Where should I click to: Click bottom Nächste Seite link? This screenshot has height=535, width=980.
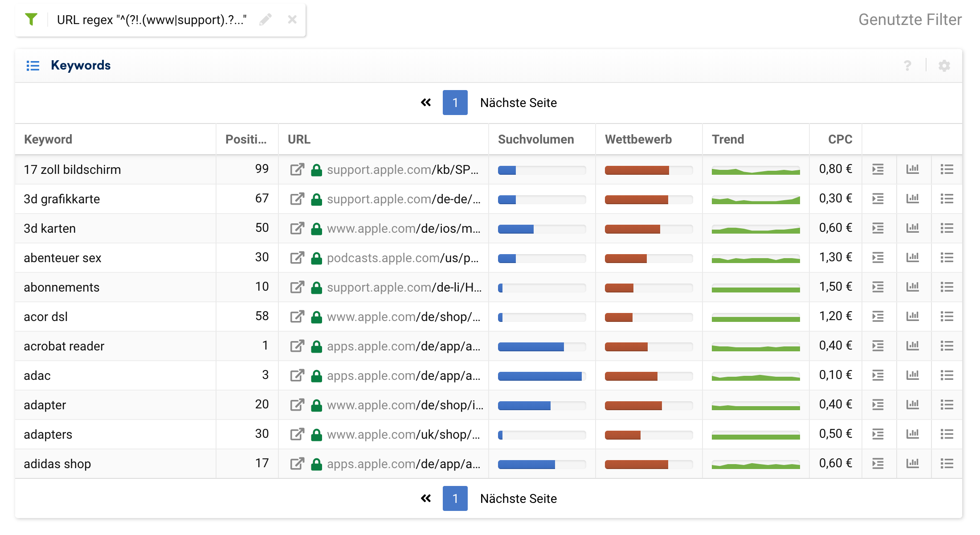pyautogui.click(x=519, y=498)
